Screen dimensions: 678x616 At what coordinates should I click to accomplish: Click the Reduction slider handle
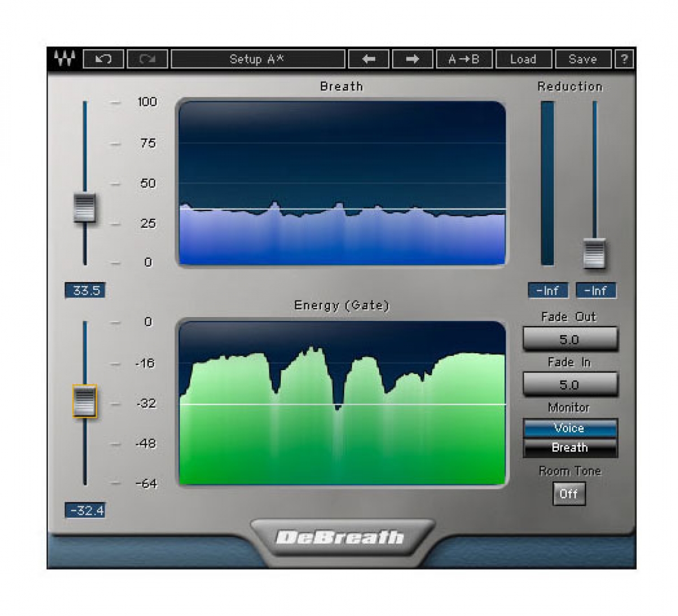click(x=594, y=253)
